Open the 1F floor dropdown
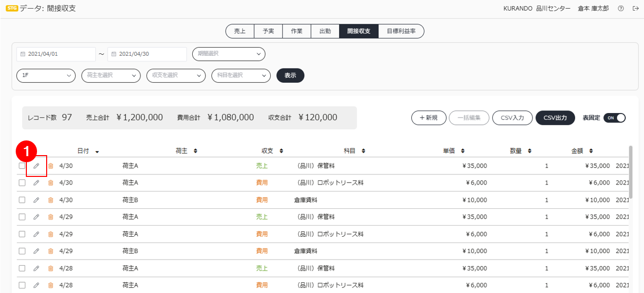This screenshot has height=293, width=644. click(x=46, y=76)
